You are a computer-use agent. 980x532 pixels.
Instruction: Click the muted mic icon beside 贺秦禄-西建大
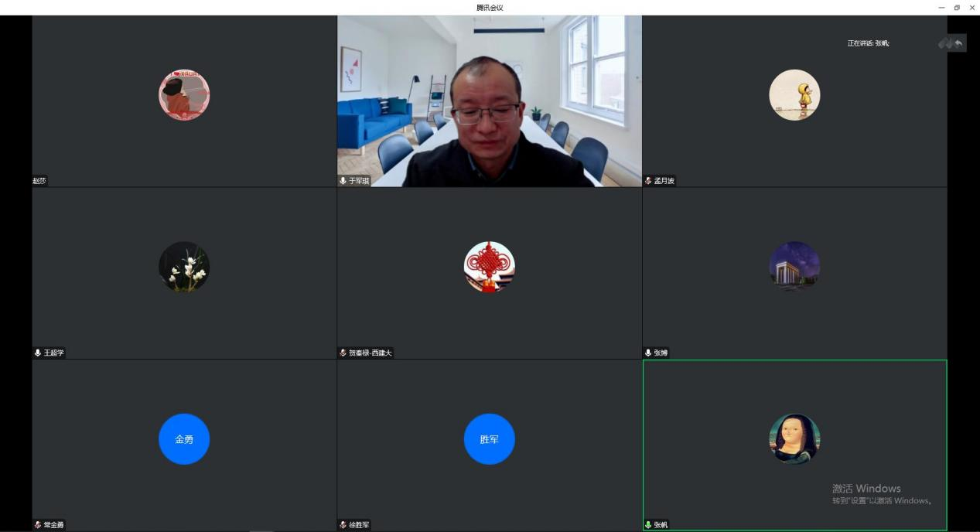pos(343,353)
